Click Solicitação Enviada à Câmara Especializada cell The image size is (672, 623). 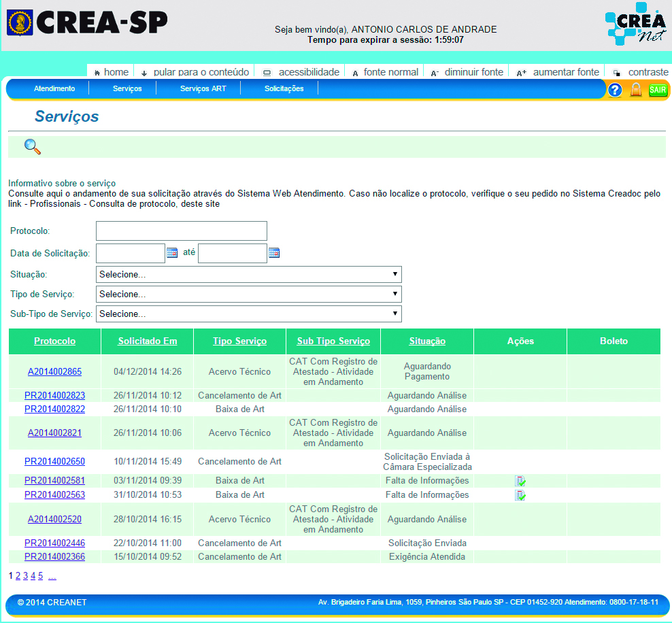[x=427, y=461]
